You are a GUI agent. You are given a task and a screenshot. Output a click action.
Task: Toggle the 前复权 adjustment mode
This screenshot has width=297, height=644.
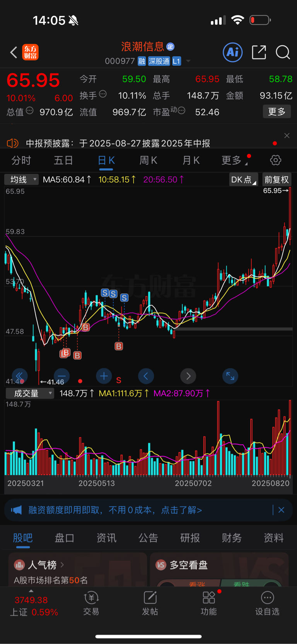tap(277, 179)
